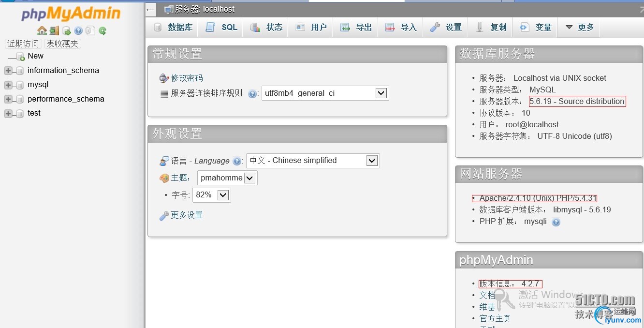Open the MySQL documentation page icon

pyautogui.click(x=90, y=31)
